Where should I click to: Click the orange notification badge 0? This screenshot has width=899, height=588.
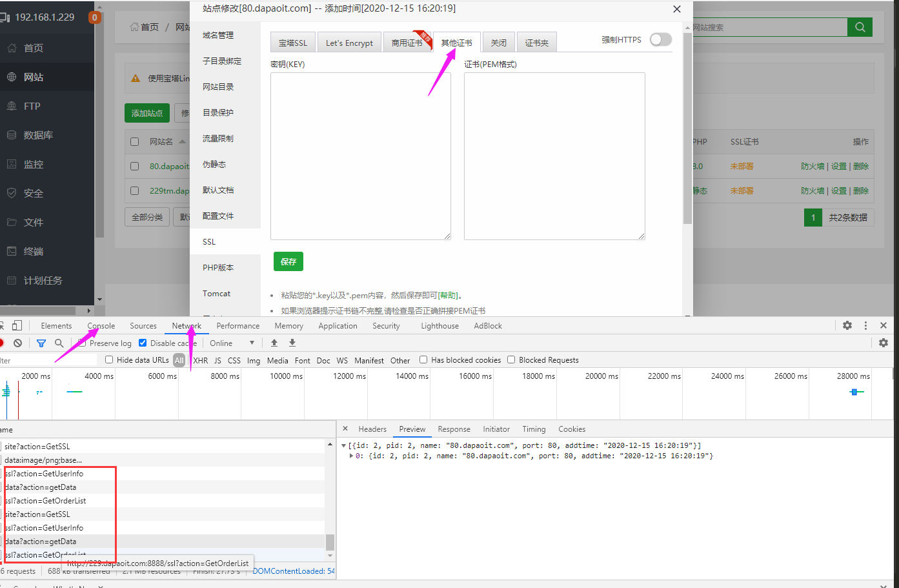95,17
